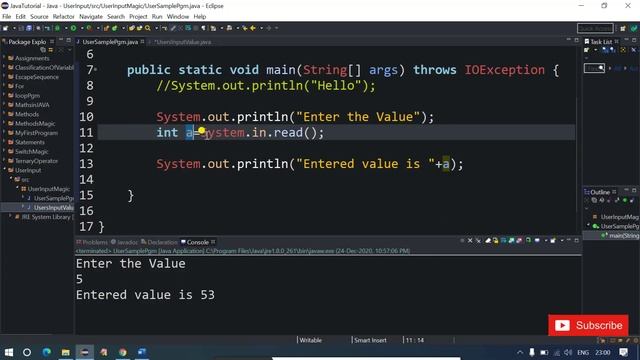This screenshot has width=640, height=360.
Task: Expand the JRE System Library node
Action: pos(11,217)
